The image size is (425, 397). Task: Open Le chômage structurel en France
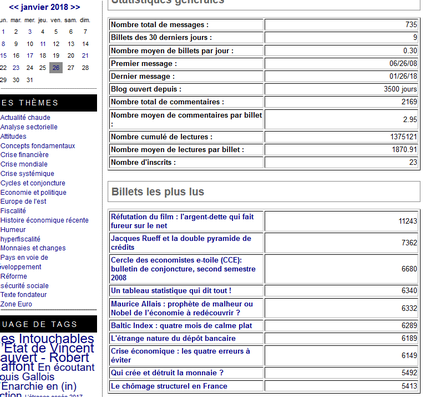coord(169,386)
